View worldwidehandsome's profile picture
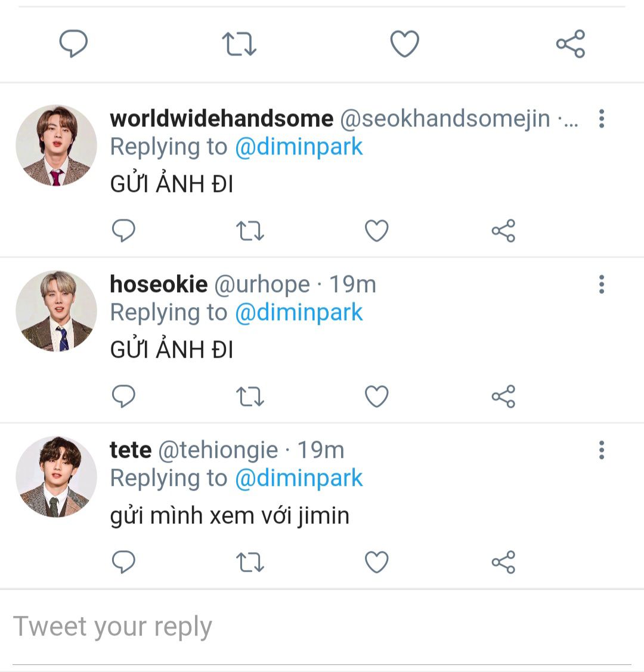Screen dimensions: 644x672 coord(56,146)
